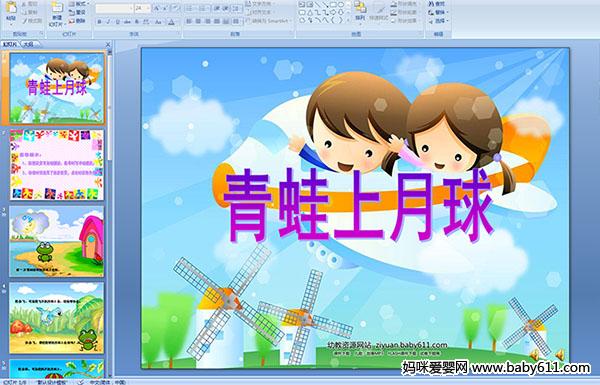This screenshot has height=385, width=600.
Task: Switch to the Outline tab in the slide pane
Action: point(28,44)
